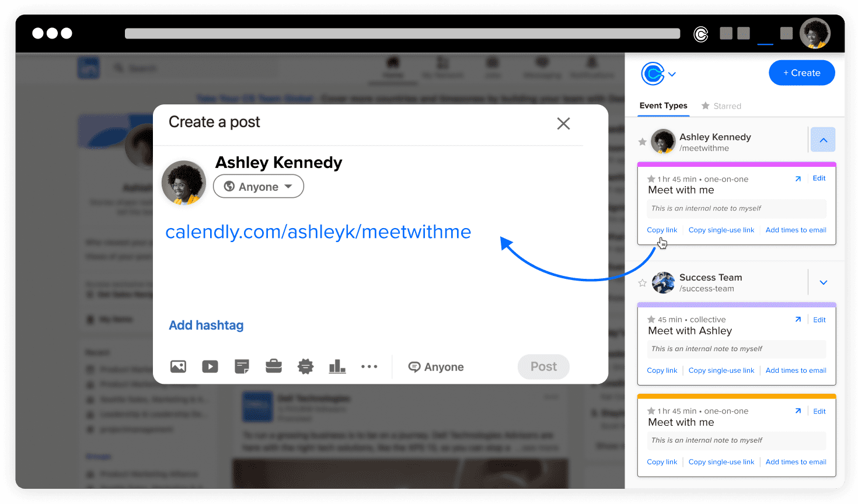This screenshot has width=858, height=504.
Task: Click the + Create button
Action: click(x=801, y=72)
